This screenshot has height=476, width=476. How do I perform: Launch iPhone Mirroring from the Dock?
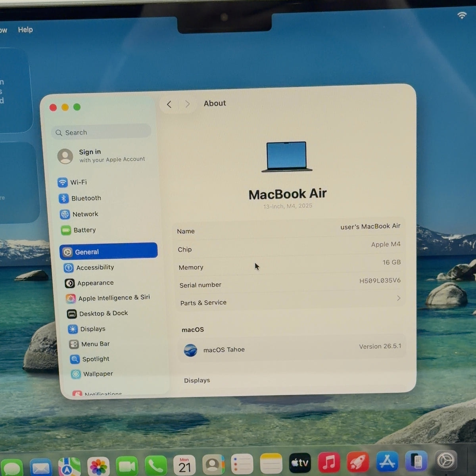[416, 461]
